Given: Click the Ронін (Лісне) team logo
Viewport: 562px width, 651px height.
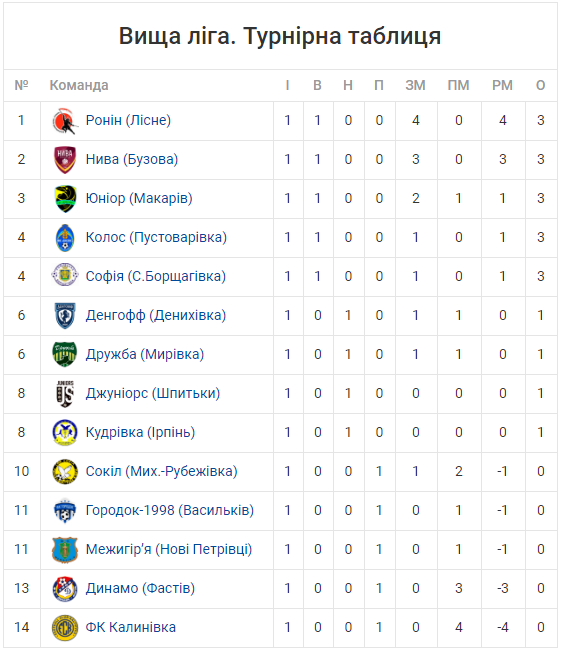Looking at the screenshot, I should (65, 121).
